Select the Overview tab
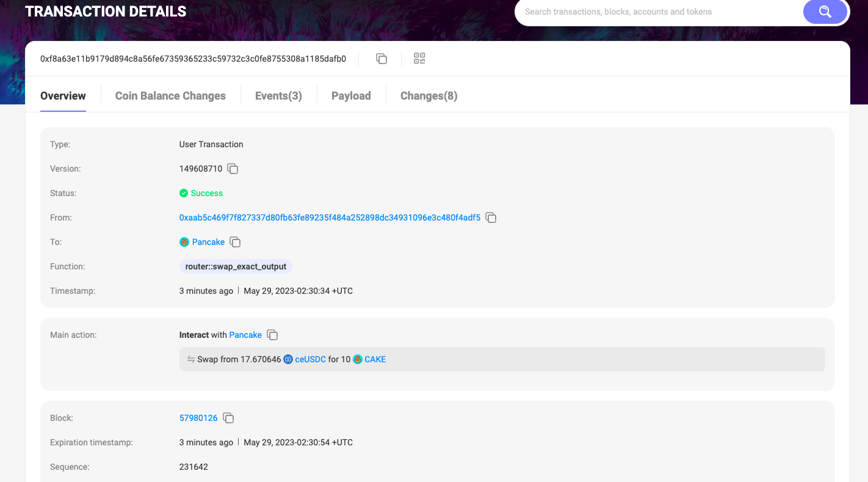Image resolution: width=868 pixels, height=482 pixels. click(x=63, y=96)
